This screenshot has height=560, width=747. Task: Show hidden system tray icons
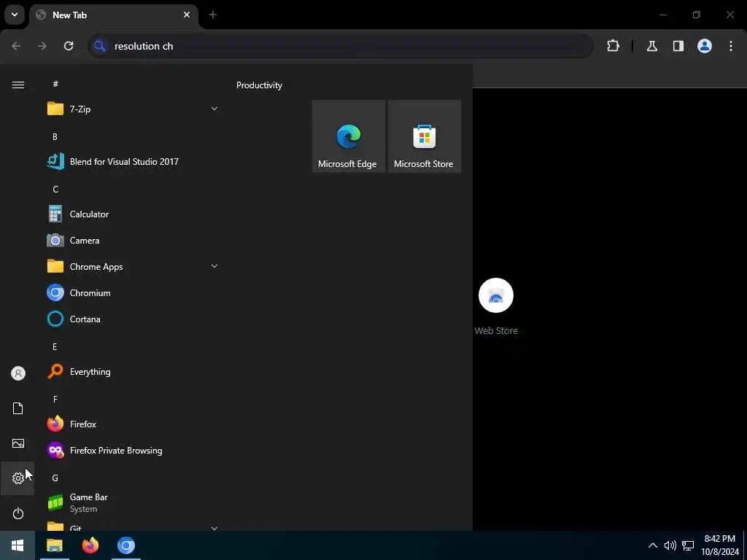pyautogui.click(x=653, y=545)
